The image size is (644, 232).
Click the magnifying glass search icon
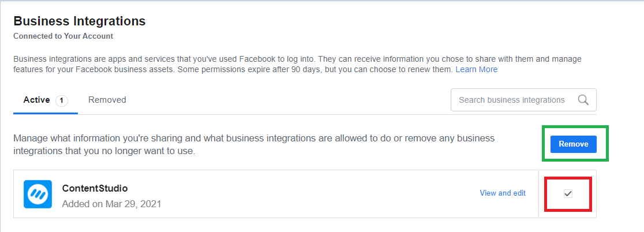[583, 100]
